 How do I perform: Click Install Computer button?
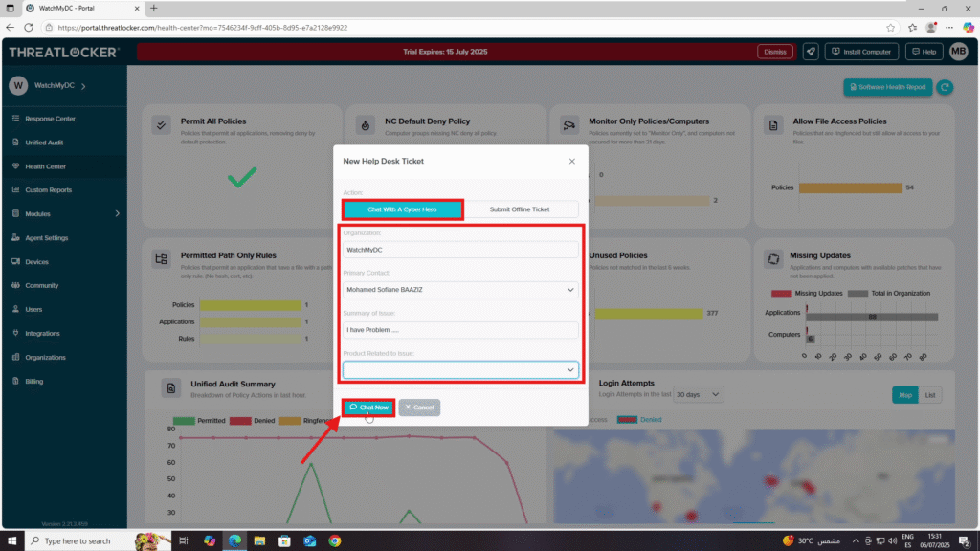pyautogui.click(x=861, y=52)
